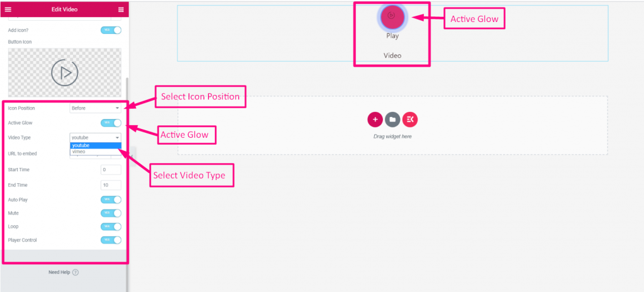Toggle the Mute switch

[x=111, y=213]
